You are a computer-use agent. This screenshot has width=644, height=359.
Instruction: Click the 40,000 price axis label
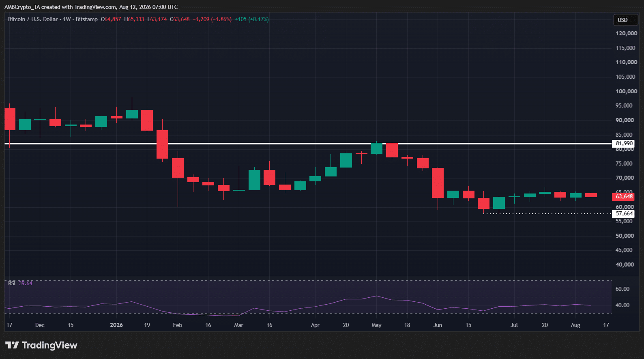click(x=625, y=264)
